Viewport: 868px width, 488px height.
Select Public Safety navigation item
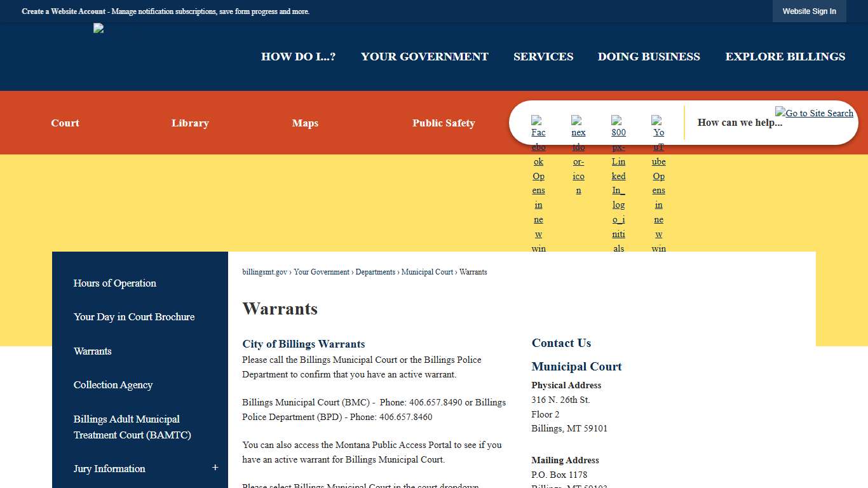[444, 123]
